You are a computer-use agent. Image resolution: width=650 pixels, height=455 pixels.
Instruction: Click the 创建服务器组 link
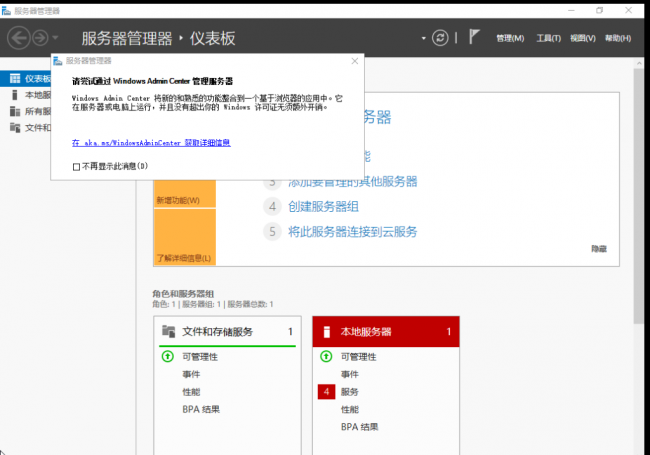pyautogui.click(x=323, y=206)
